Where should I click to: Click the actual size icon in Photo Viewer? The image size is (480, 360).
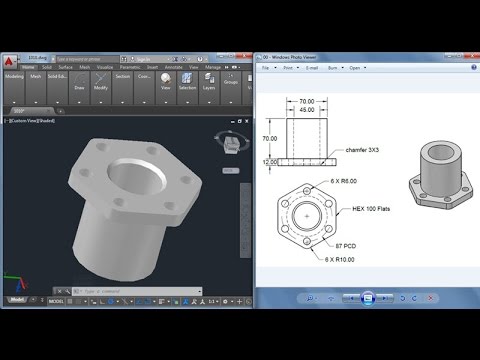coord(331,298)
